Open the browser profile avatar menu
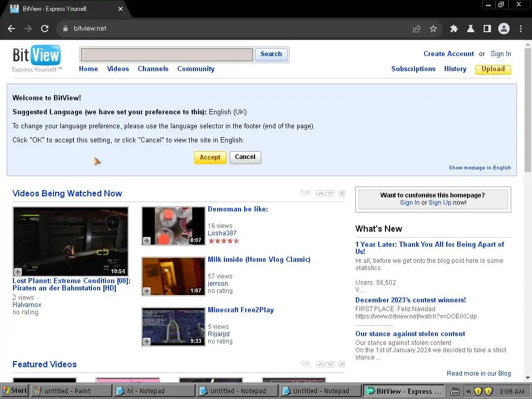Viewport: 532px width, 399px height. [x=504, y=29]
